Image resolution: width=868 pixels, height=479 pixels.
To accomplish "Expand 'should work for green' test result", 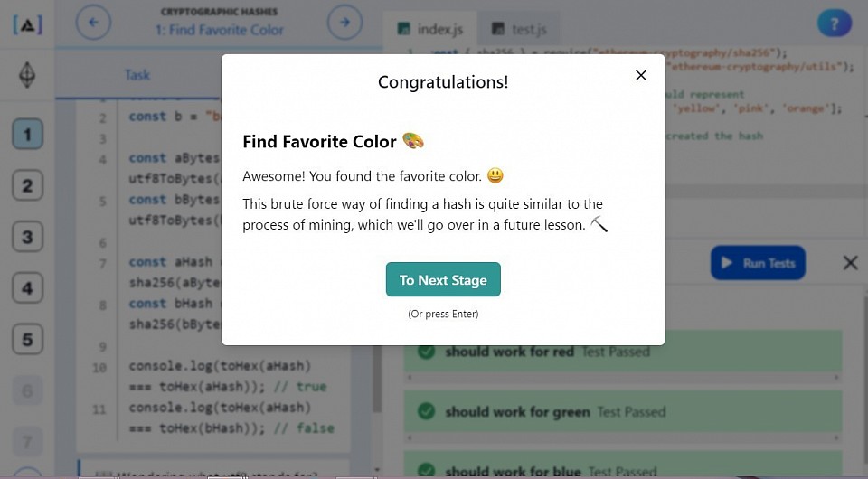I will 623,411.
